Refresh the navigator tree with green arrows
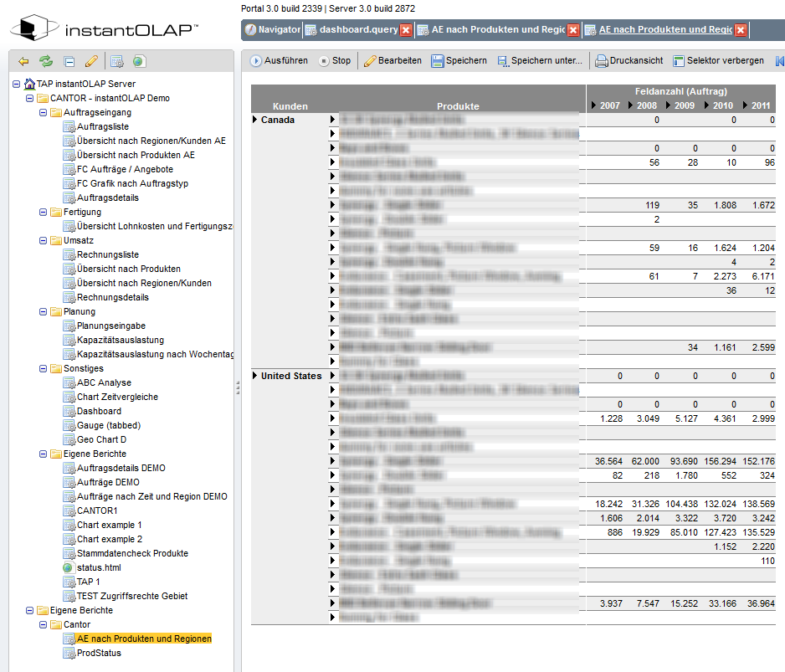Screen dimensions: 785x672 tap(46, 61)
